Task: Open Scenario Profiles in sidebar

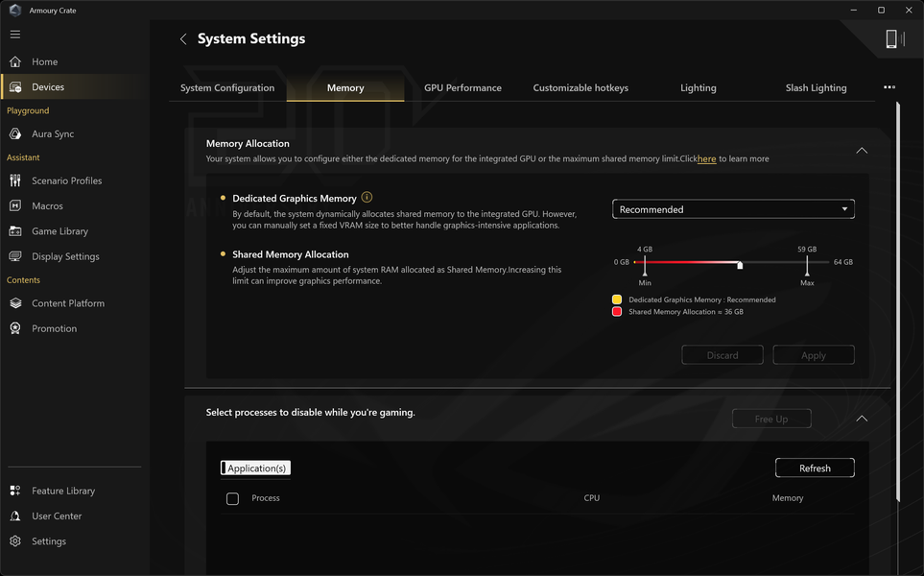Action: [x=66, y=180]
